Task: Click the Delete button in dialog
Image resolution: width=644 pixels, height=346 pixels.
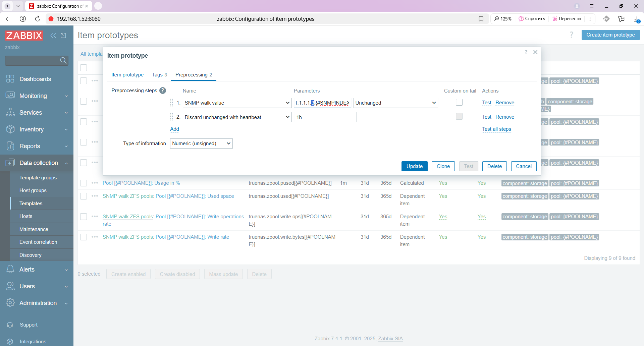Action: coord(494,166)
